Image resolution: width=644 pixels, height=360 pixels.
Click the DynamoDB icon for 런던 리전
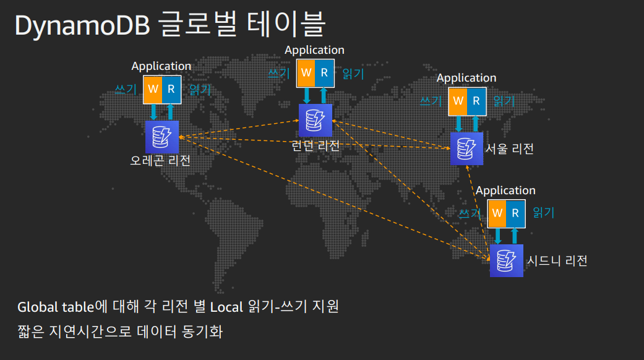(315, 120)
